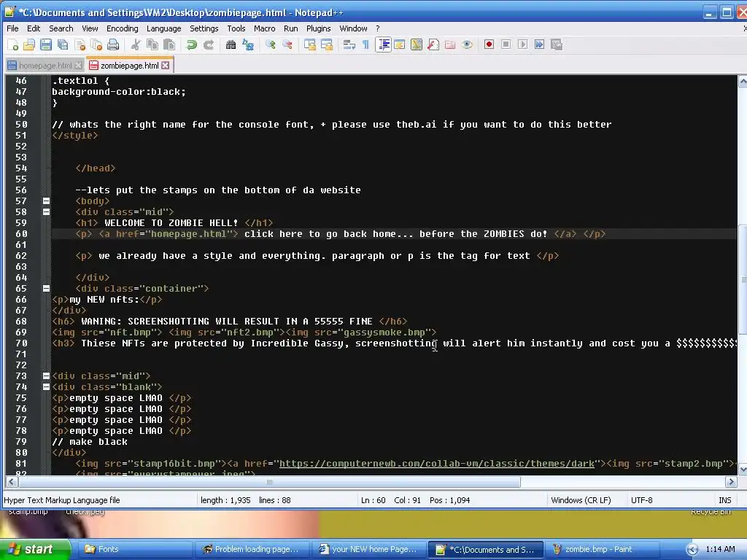The height and width of the screenshot is (560, 747).
Task: Toggle the Show Indent Guide button
Action: (383, 44)
